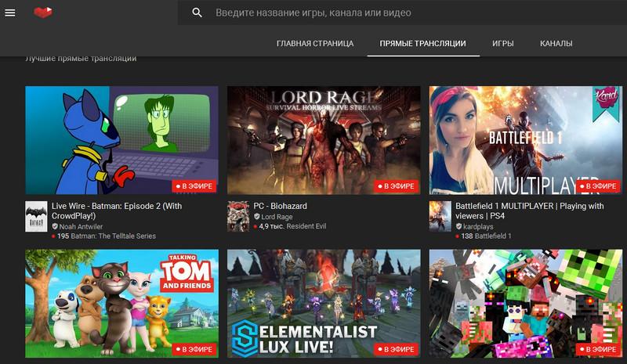Click the В ЭФИРЕ badge on Batman stream
Image resolution: width=627 pixels, height=364 pixels.
click(x=194, y=186)
